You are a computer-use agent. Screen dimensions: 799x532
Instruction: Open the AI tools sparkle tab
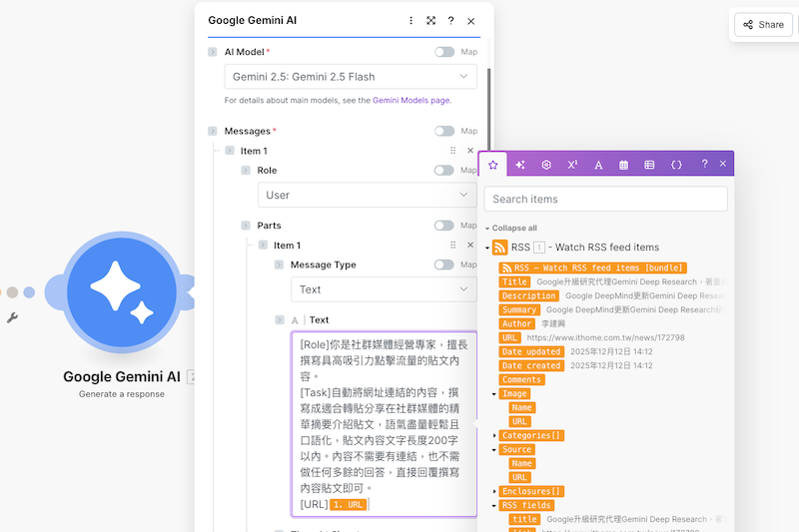click(x=519, y=164)
